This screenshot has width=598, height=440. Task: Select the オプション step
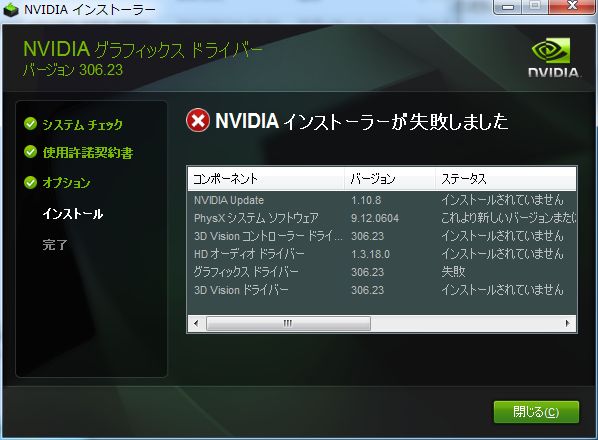click(x=66, y=183)
